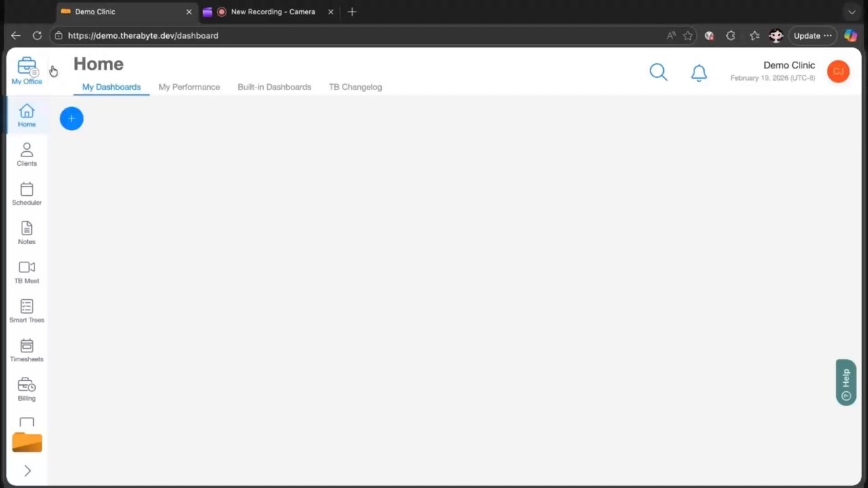Open a new browser tab
Screen dimensions: 868x488
pyautogui.click(x=352, y=12)
